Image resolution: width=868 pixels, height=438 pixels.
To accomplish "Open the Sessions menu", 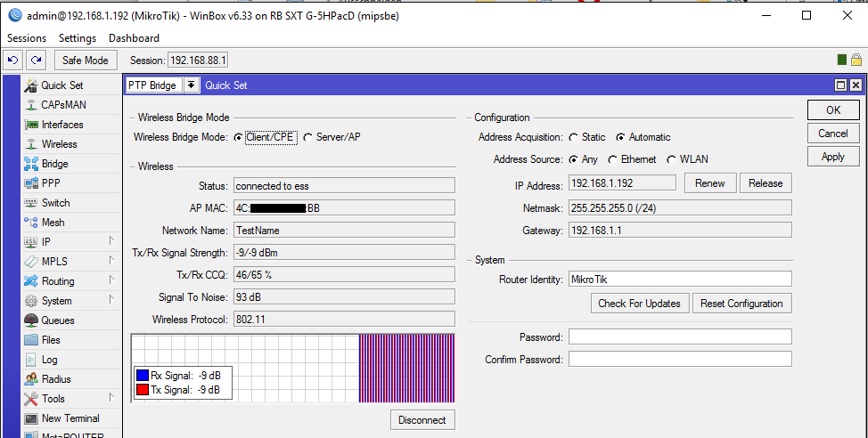I will pos(27,38).
